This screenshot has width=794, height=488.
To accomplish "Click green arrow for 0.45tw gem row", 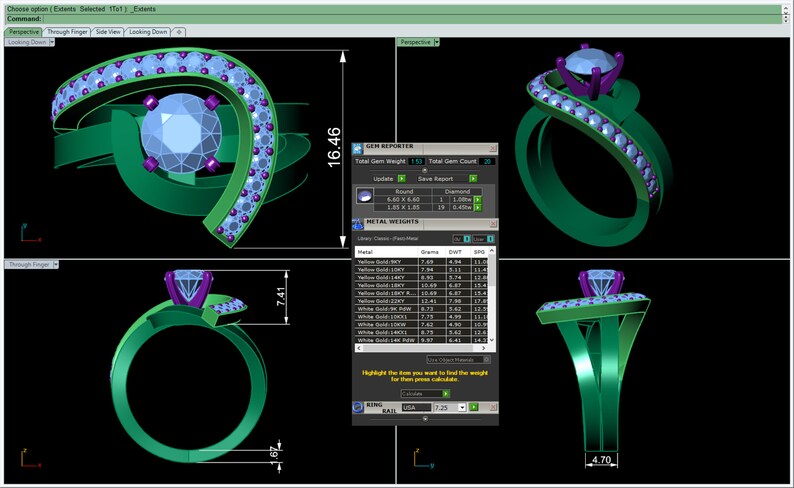I will click(x=478, y=208).
